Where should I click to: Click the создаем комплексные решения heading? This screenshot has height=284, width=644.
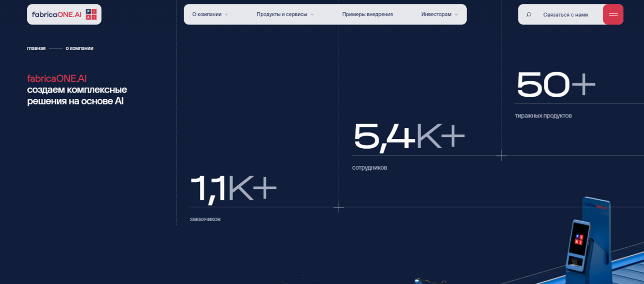(77, 95)
